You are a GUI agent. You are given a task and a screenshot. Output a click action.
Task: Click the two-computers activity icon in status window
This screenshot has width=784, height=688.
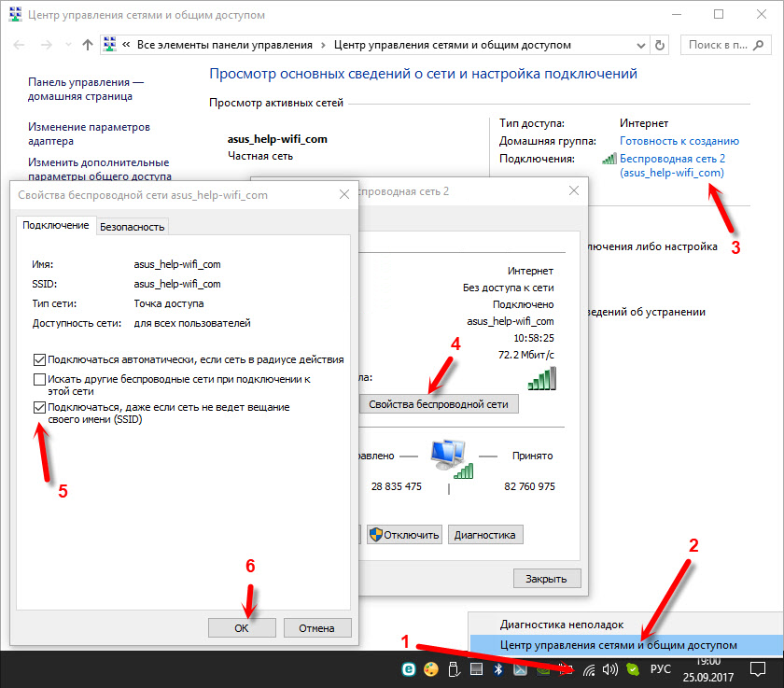tap(452, 458)
